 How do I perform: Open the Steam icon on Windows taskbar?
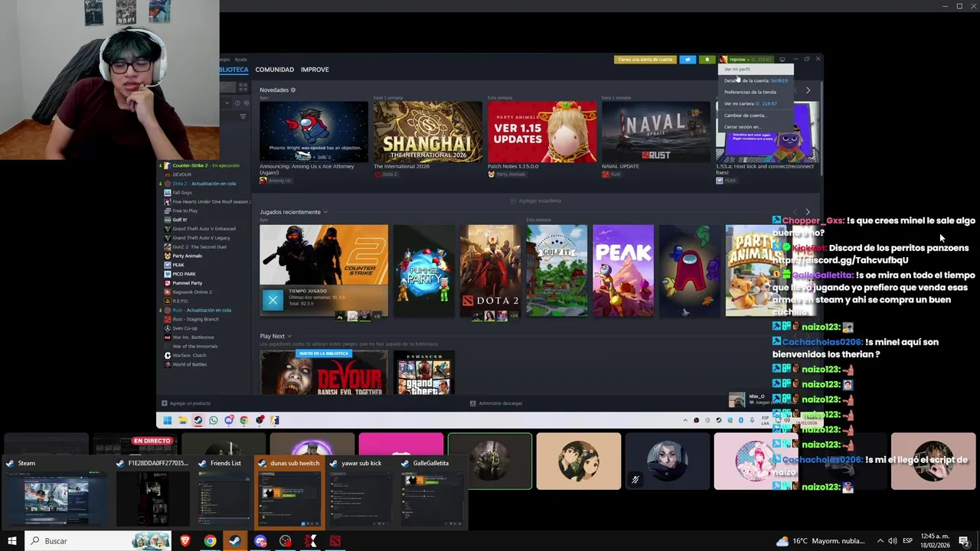tap(235, 541)
